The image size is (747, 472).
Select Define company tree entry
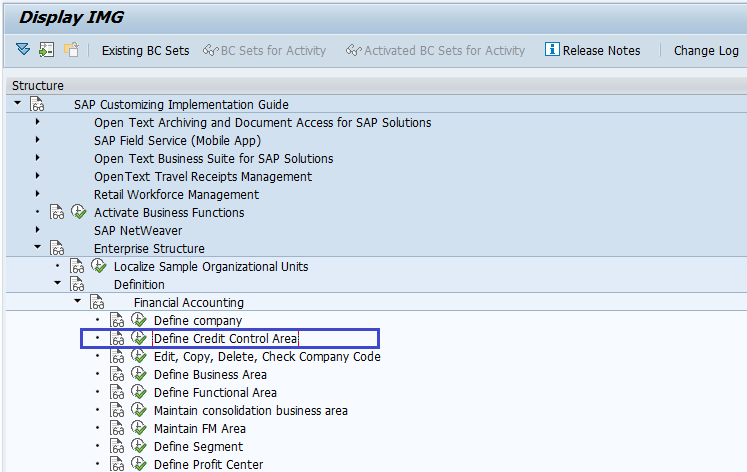[x=198, y=321]
